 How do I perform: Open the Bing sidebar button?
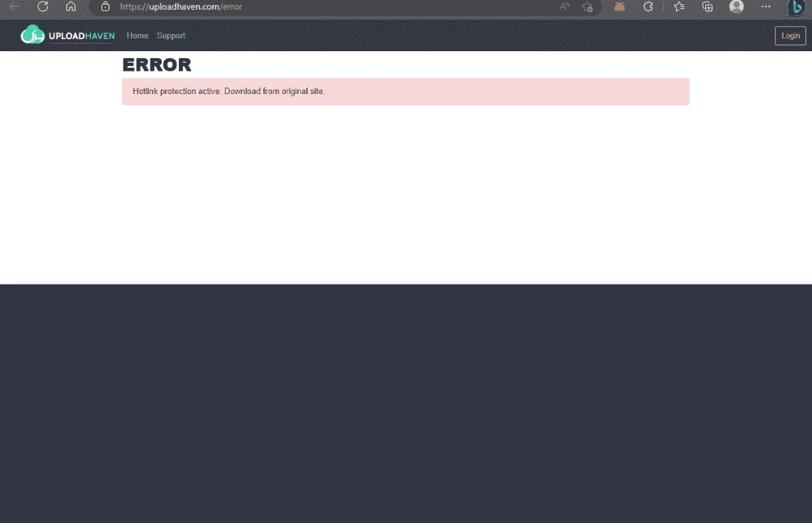tap(796, 8)
